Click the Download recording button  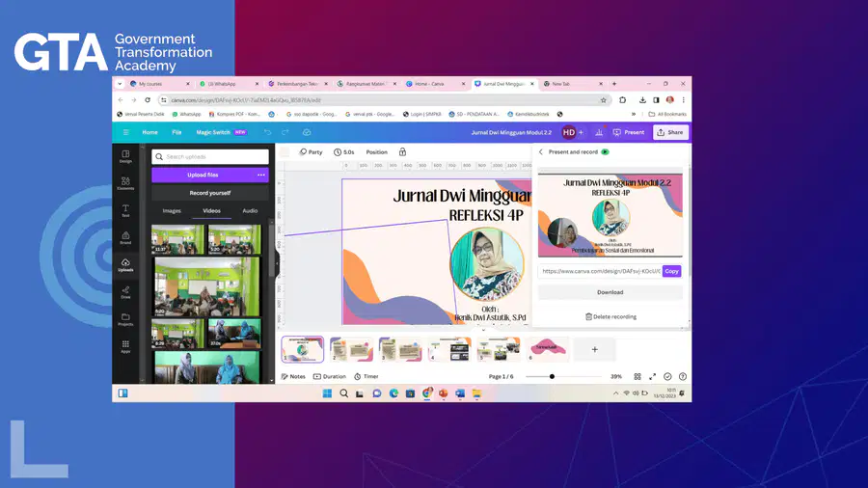610,292
